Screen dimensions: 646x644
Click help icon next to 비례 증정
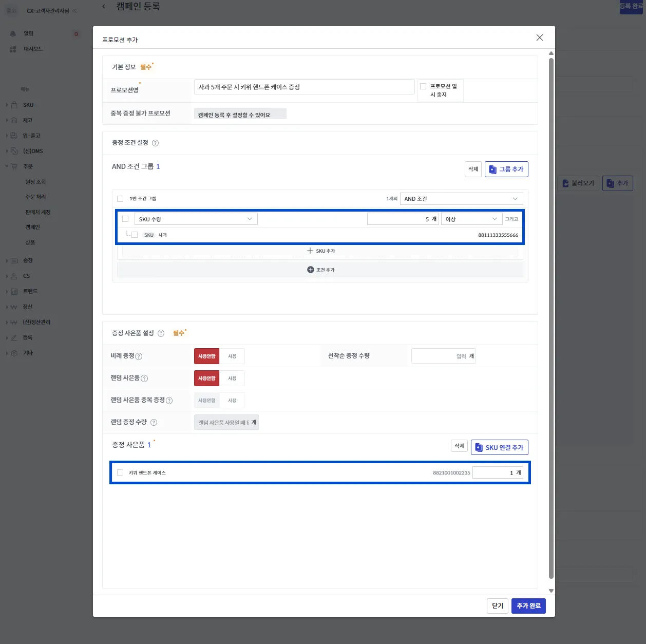coord(139,356)
